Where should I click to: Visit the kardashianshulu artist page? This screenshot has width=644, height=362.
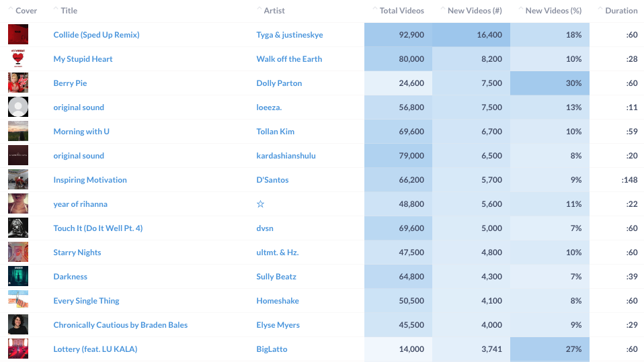286,156
